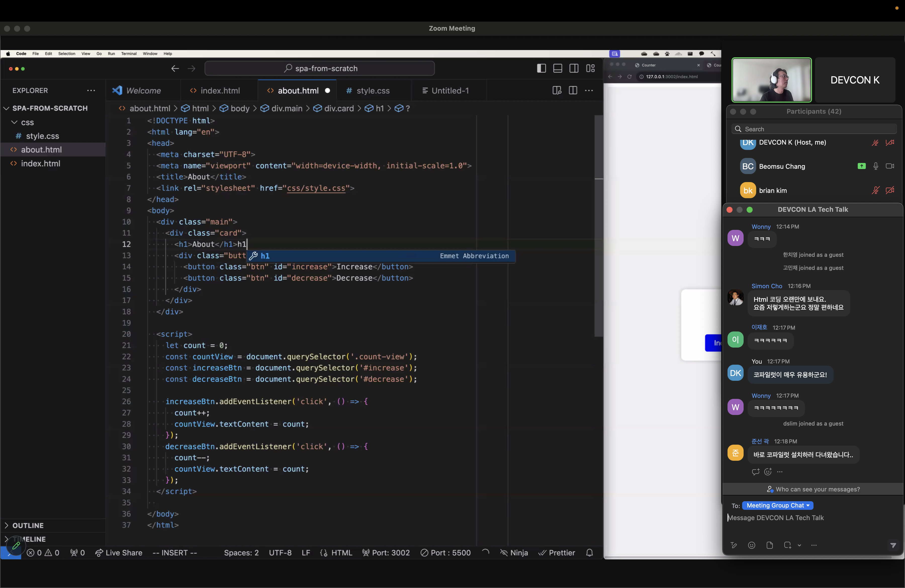
Task: Toggle bottom panel layout icon
Action: click(557, 68)
